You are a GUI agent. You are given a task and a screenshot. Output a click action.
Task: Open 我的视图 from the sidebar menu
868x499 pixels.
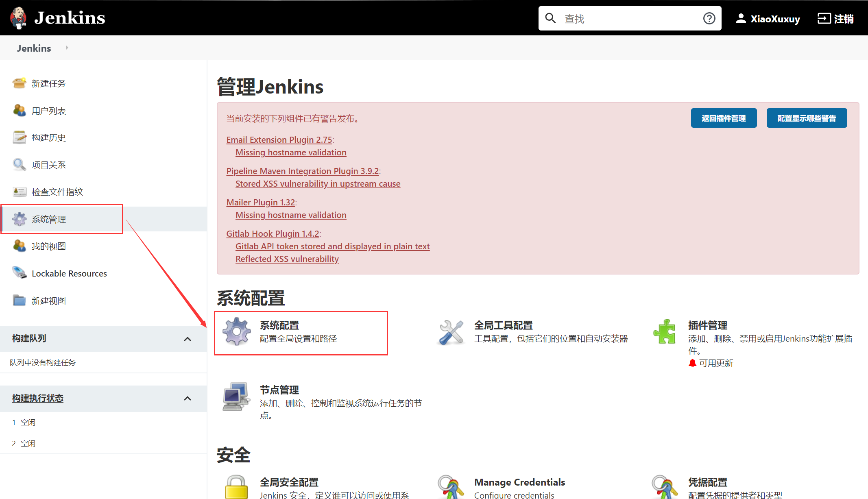click(48, 246)
